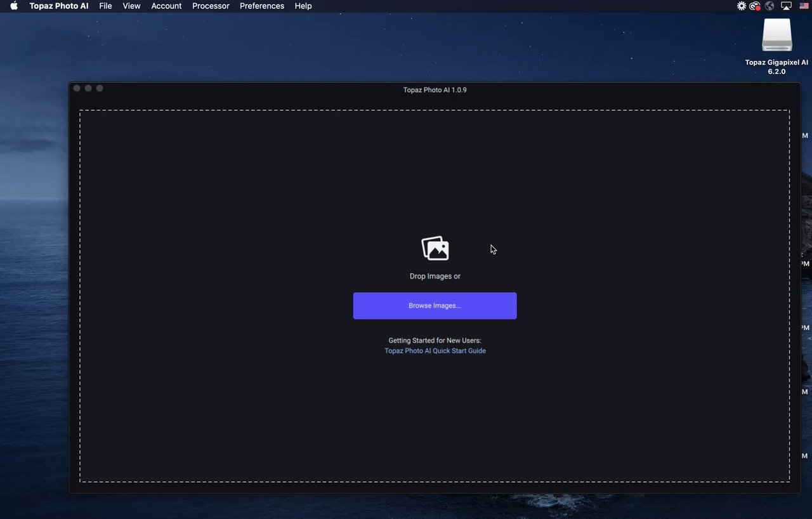This screenshot has height=519, width=812.
Task: Open the Apple menu
Action: pyautogui.click(x=14, y=6)
